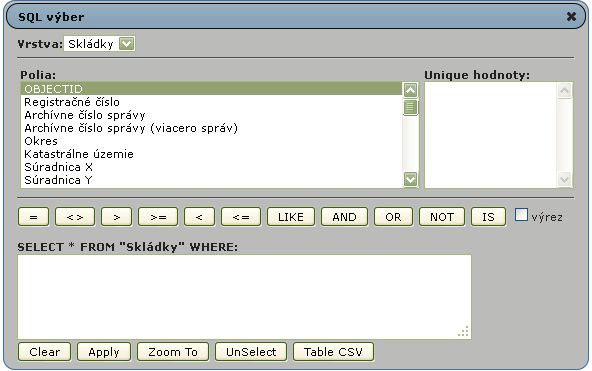The width and height of the screenshot is (592, 371).
Task: Click the UnSelect button
Action: point(251,352)
